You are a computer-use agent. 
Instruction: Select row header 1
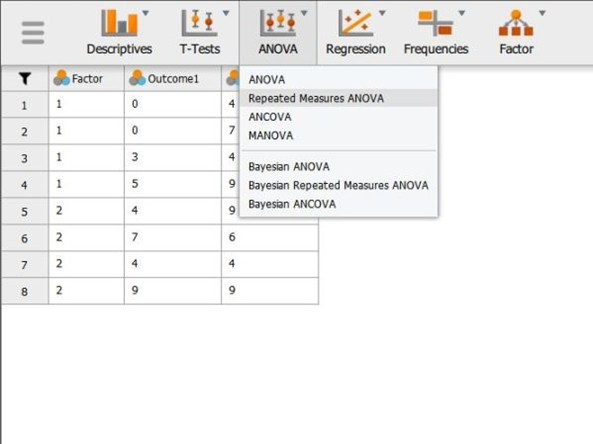point(25,104)
